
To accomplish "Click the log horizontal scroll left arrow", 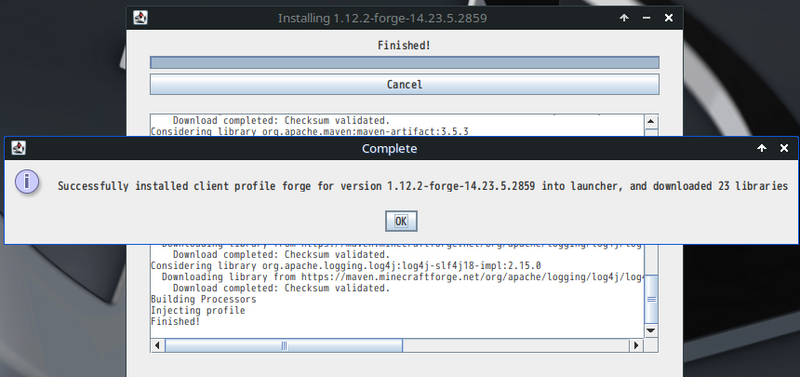I will click(x=157, y=345).
